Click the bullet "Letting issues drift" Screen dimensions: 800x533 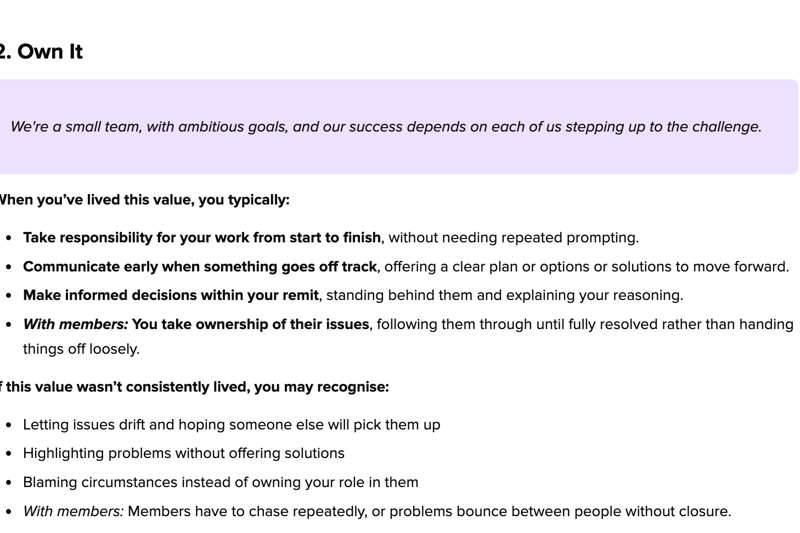click(x=231, y=425)
